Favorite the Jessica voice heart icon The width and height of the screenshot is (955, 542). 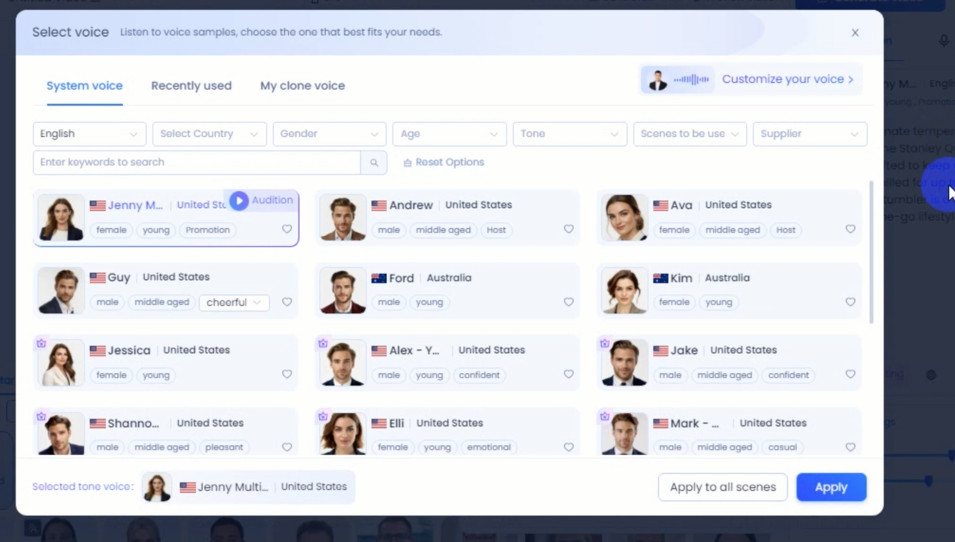[287, 374]
